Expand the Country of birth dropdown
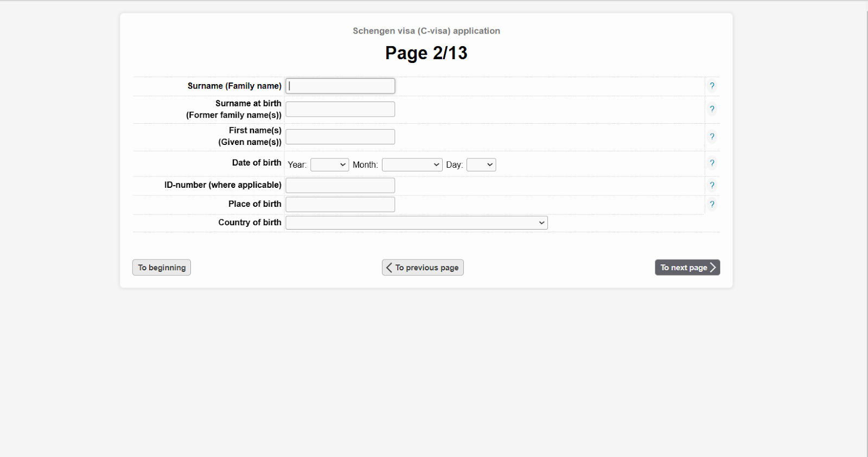The image size is (868, 457). click(x=417, y=223)
